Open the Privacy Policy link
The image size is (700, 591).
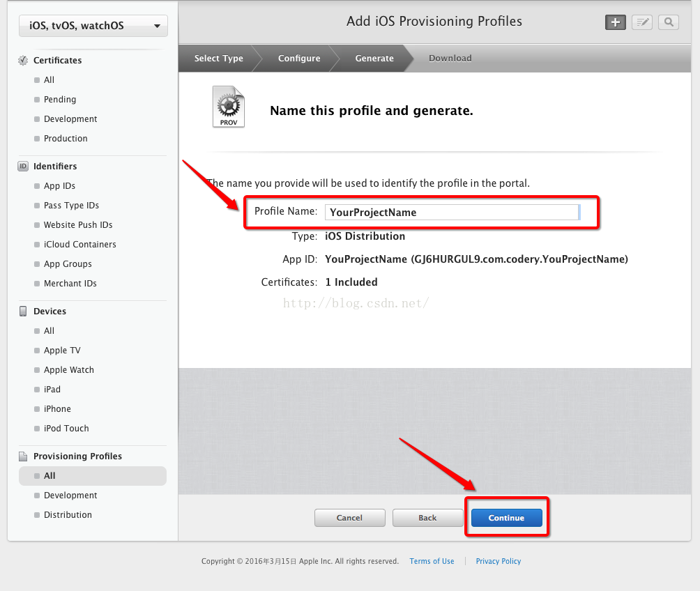coord(498,561)
